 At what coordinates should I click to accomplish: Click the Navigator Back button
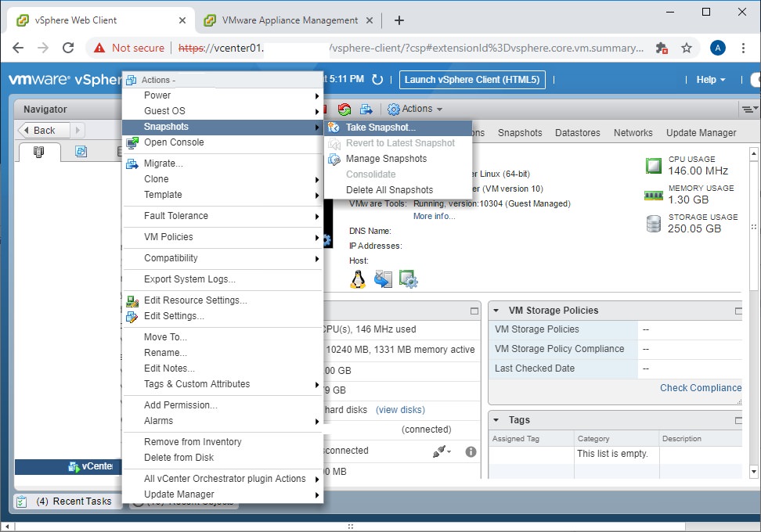point(44,131)
